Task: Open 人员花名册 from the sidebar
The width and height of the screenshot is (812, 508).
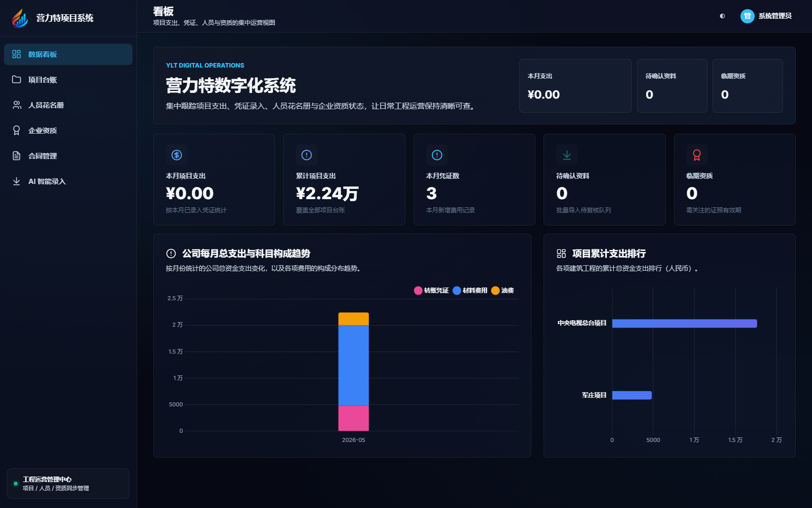Action: click(68, 105)
